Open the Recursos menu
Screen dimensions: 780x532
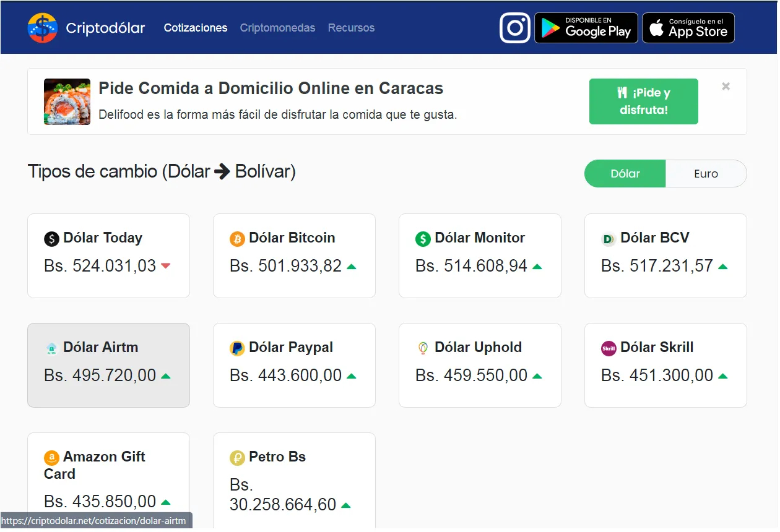pos(351,28)
